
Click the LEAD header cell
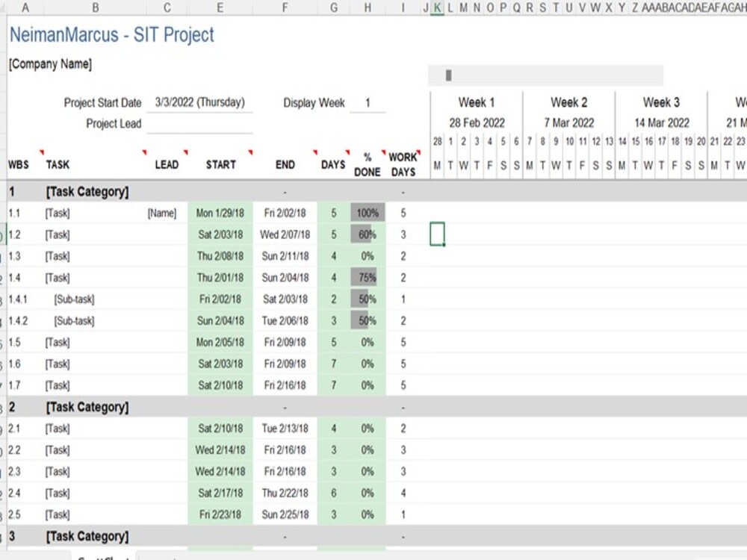click(x=167, y=165)
